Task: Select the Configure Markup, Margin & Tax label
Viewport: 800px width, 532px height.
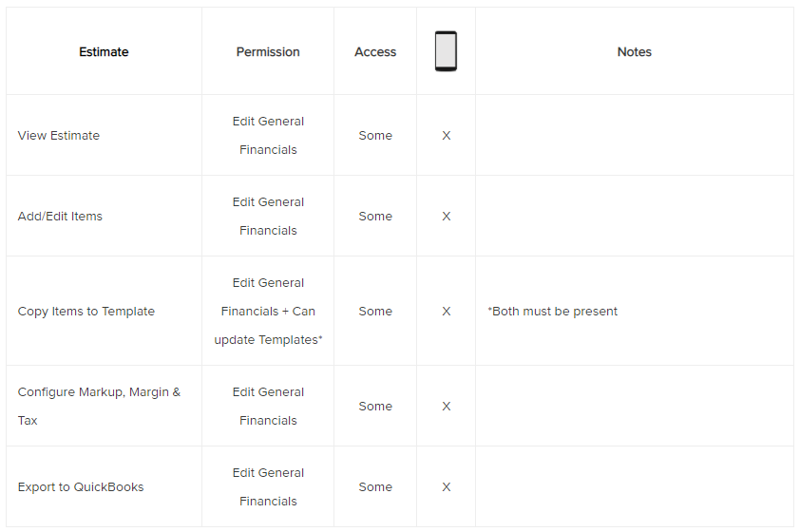Action: 99,406
